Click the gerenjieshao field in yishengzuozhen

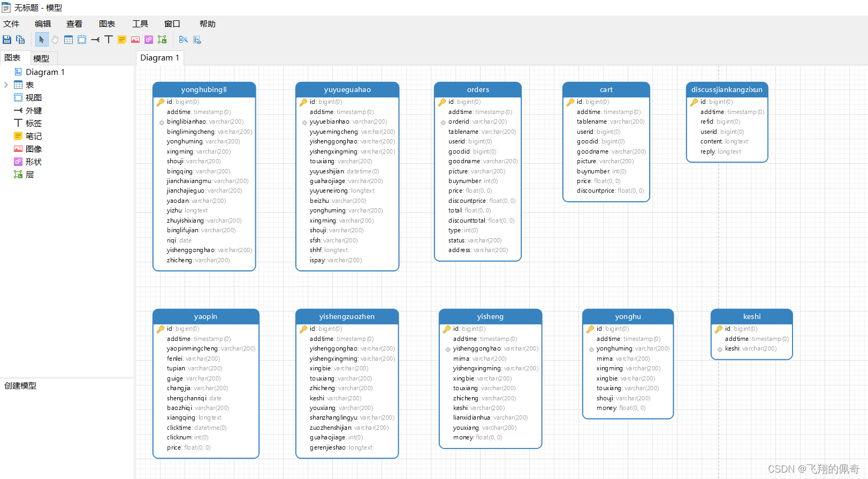[x=341, y=447]
